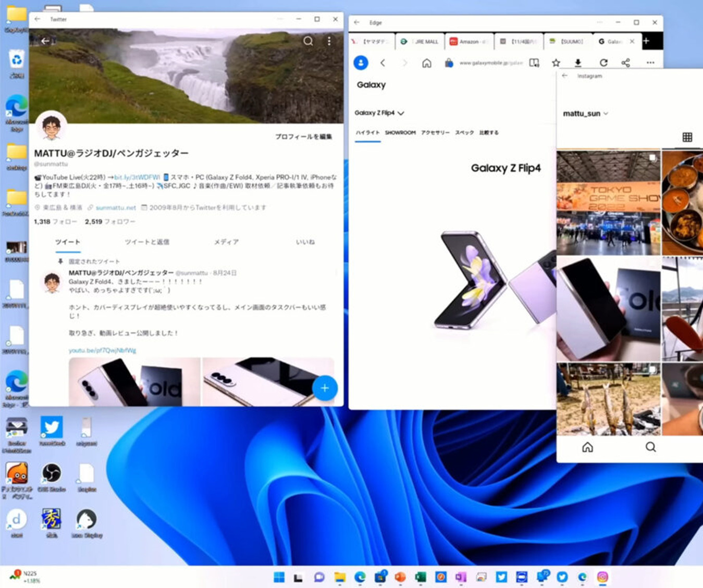Go back using arrow over Twitter banner
Image resolution: width=703 pixels, height=588 pixels.
pyautogui.click(x=45, y=41)
